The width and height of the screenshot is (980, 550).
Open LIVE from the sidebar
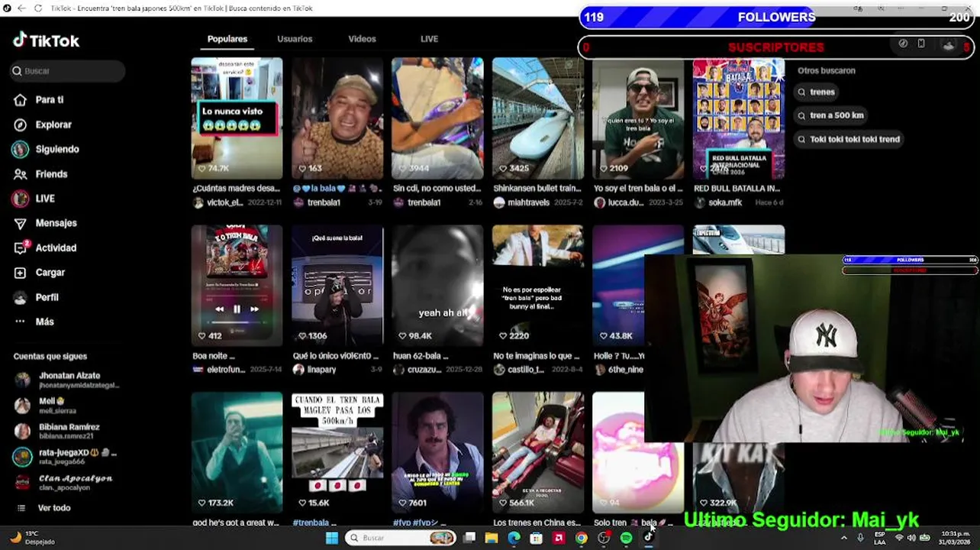34,199
